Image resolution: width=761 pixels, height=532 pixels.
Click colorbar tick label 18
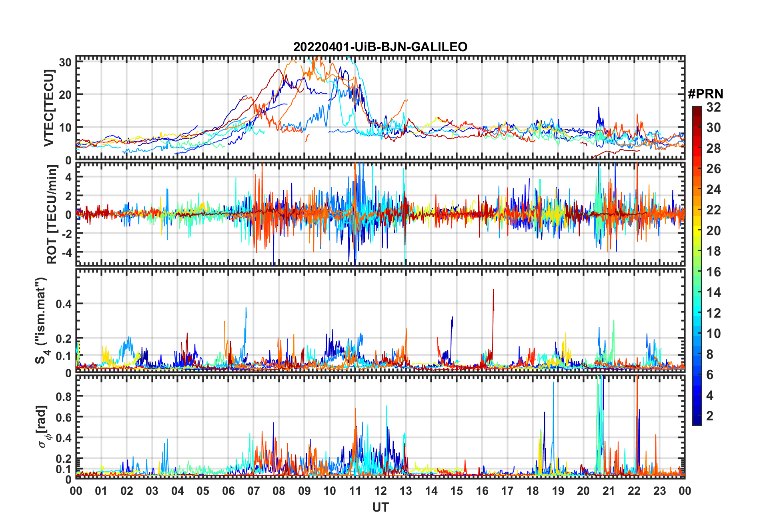713,251
